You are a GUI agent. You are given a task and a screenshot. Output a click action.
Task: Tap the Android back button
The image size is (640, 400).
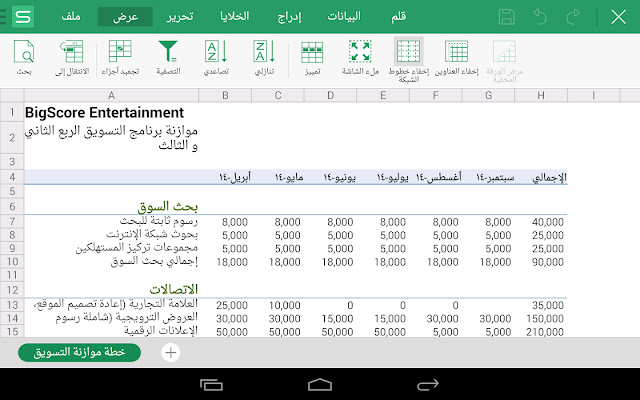(x=428, y=384)
